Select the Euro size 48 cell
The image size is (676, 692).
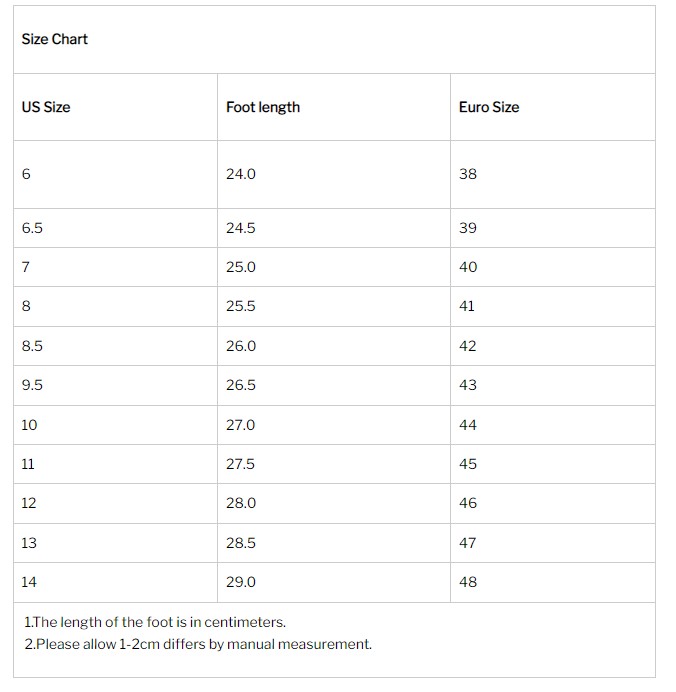468,582
